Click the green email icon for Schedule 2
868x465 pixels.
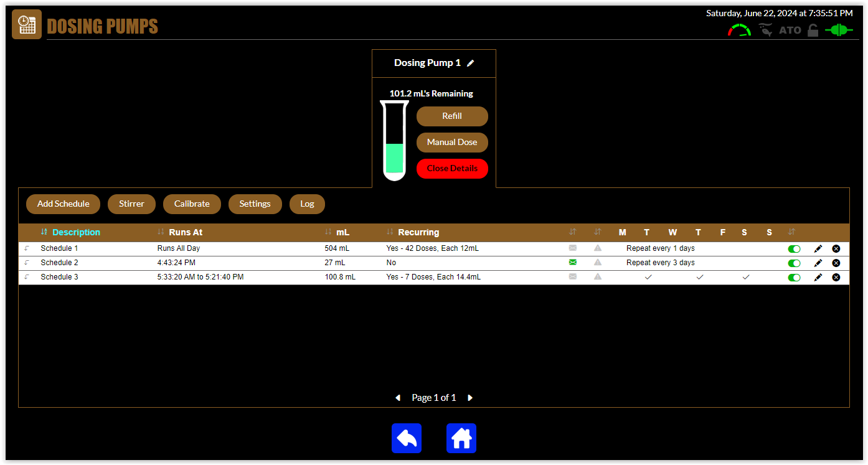point(573,263)
